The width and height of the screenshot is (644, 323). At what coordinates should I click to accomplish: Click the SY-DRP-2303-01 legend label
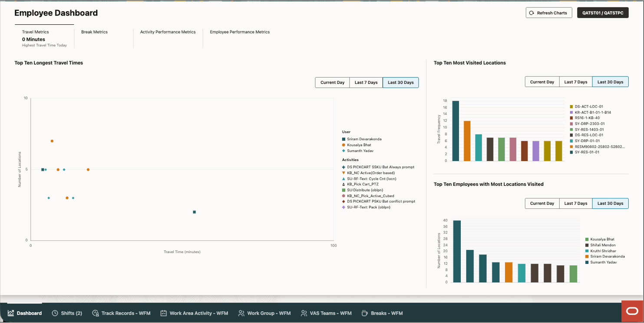pos(590,124)
